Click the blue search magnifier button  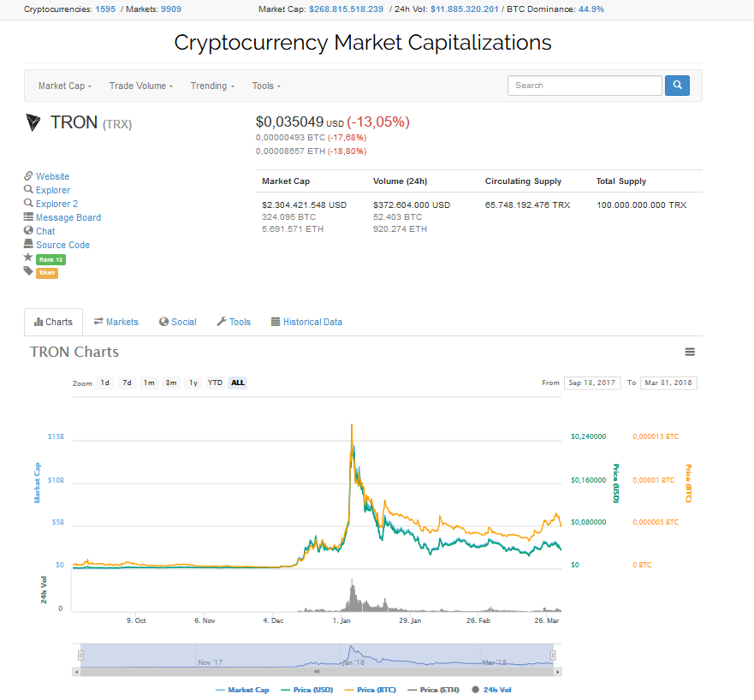pos(677,86)
